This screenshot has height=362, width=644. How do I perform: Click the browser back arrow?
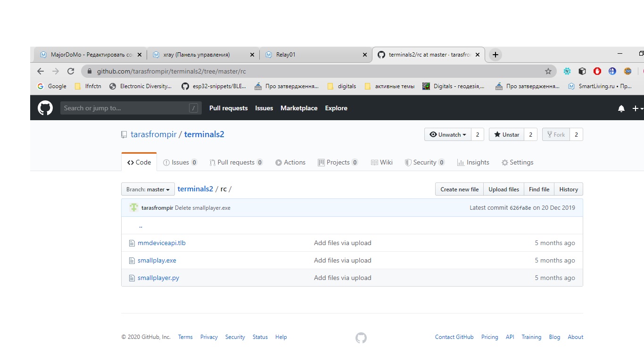tap(41, 71)
